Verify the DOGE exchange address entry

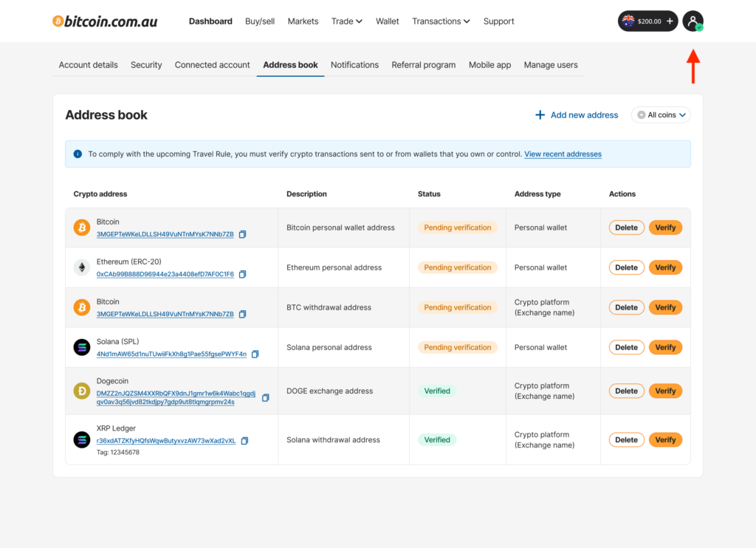pyautogui.click(x=665, y=391)
